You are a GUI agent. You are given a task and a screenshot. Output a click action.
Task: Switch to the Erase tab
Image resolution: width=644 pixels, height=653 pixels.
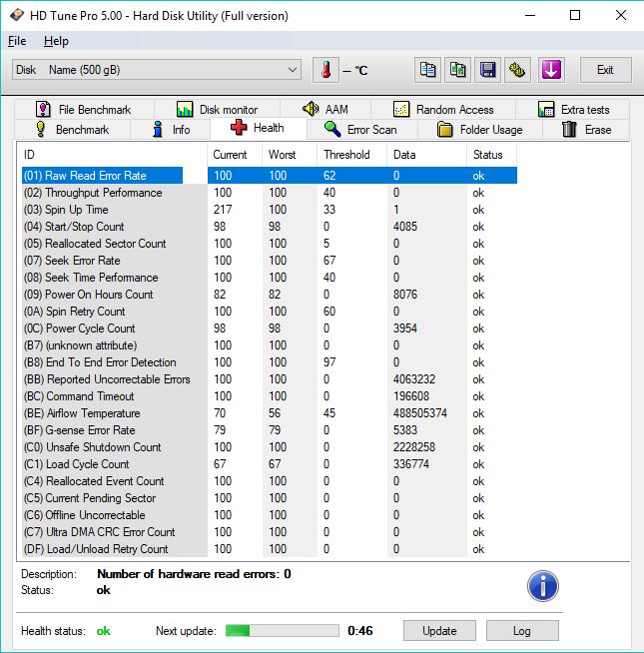point(586,130)
